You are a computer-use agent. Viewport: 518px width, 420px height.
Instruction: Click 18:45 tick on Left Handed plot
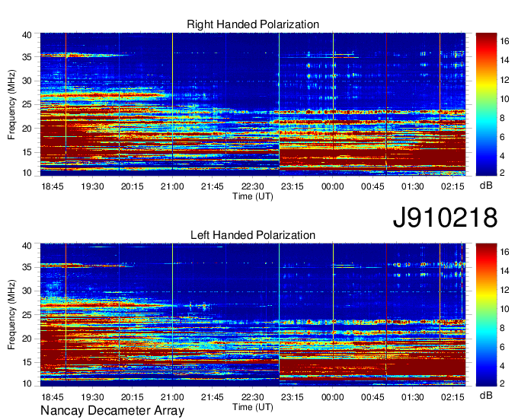(x=53, y=397)
